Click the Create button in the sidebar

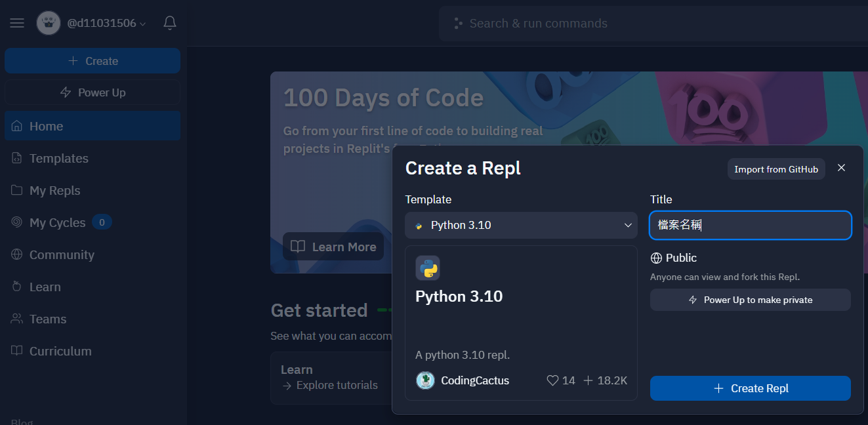[x=93, y=61]
